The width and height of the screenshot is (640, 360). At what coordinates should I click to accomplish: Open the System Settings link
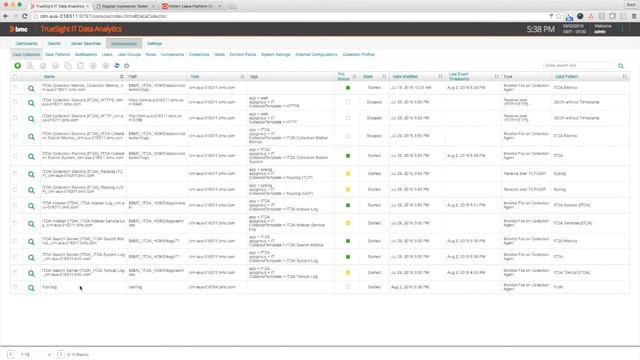pyautogui.click(x=276, y=54)
